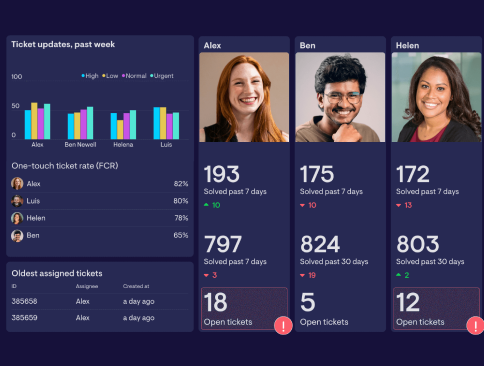Click Ben's profile photo
Image resolution: width=484 pixels, height=366 pixels.
(x=340, y=97)
